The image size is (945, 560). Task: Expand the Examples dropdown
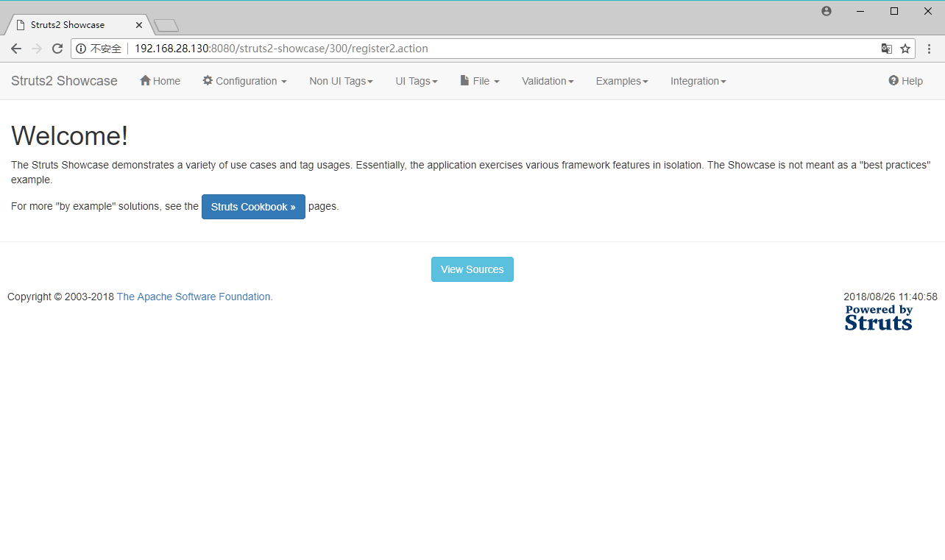point(622,81)
